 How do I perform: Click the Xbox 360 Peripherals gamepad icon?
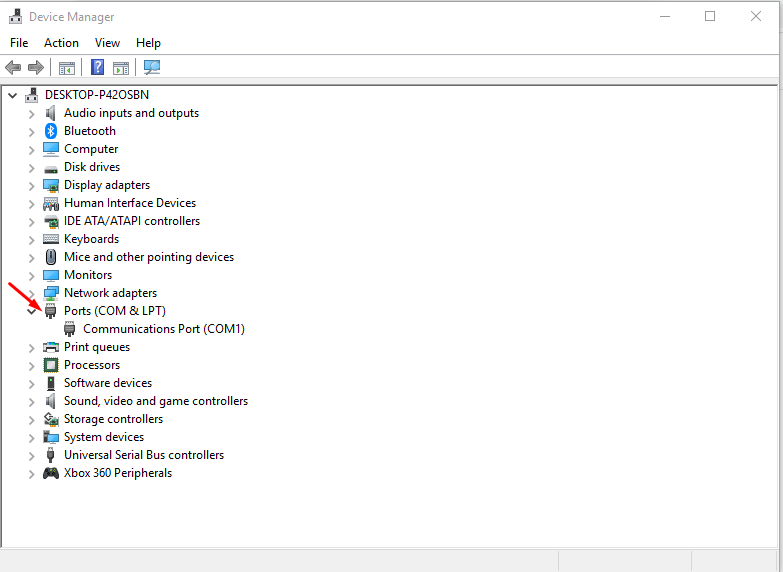(x=50, y=473)
